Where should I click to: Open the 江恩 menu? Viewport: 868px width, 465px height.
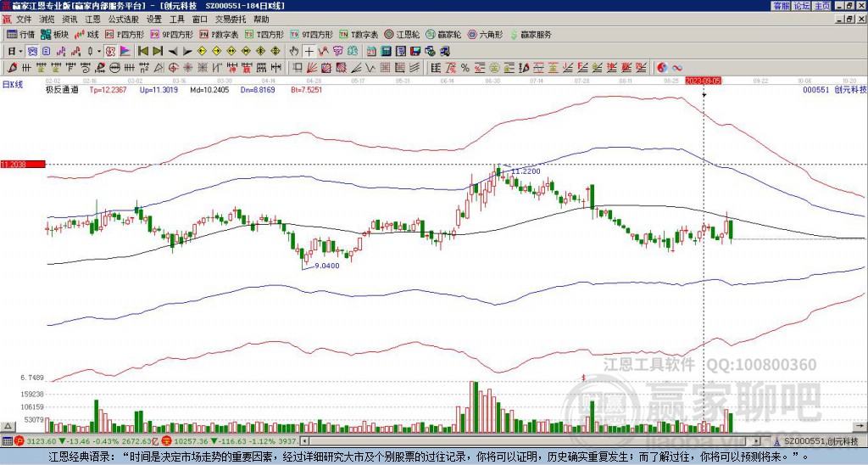tap(93, 20)
